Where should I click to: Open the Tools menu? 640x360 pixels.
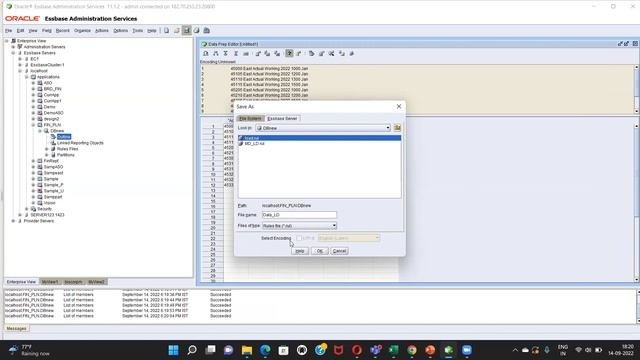click(x=138, y=31)
